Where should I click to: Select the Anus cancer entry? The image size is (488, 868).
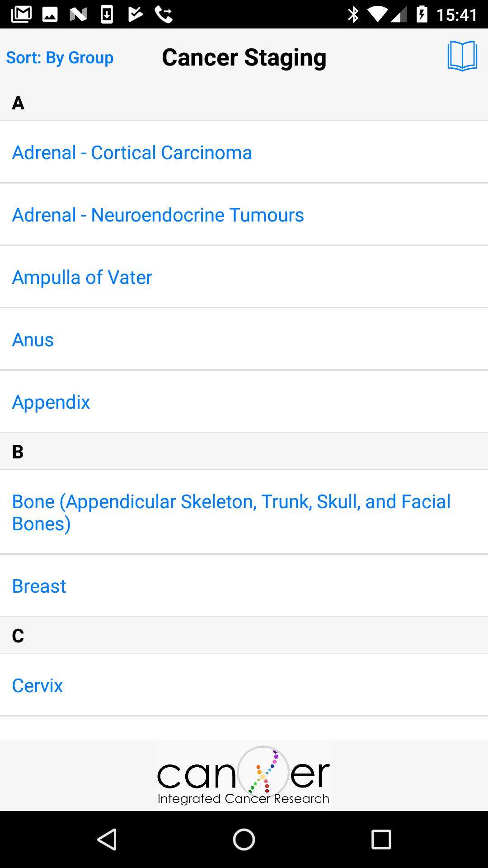coord(33,340)
